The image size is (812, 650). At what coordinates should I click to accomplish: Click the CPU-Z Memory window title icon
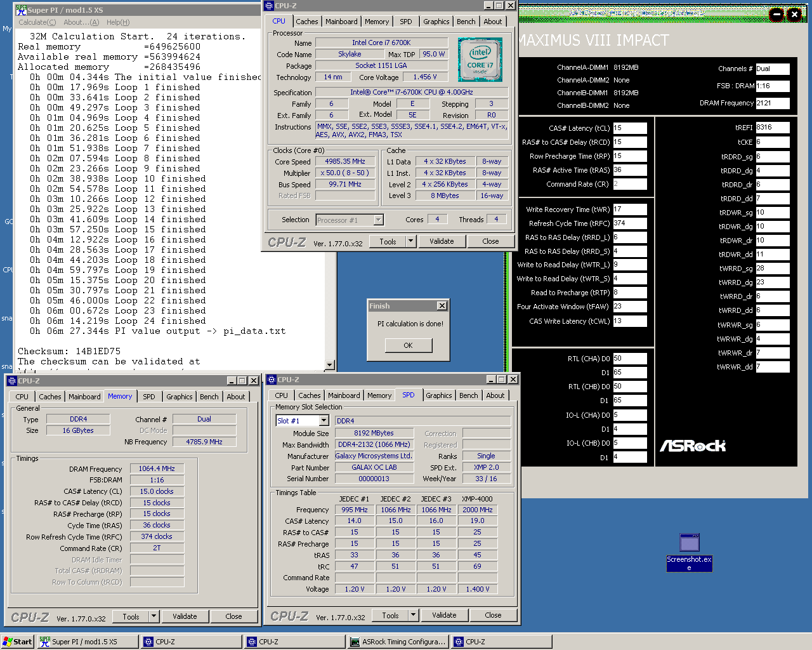click(12, 381)
